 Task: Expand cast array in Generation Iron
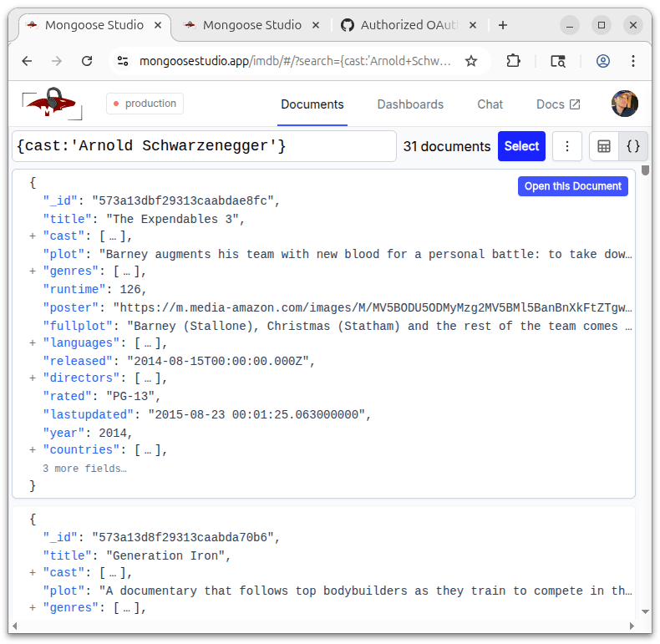pos(33,573)
